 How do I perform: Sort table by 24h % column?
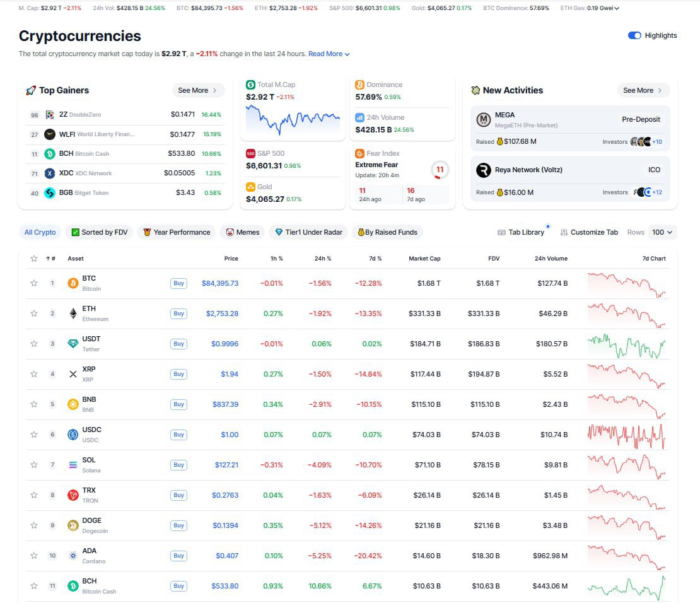[x=322, y=259]
